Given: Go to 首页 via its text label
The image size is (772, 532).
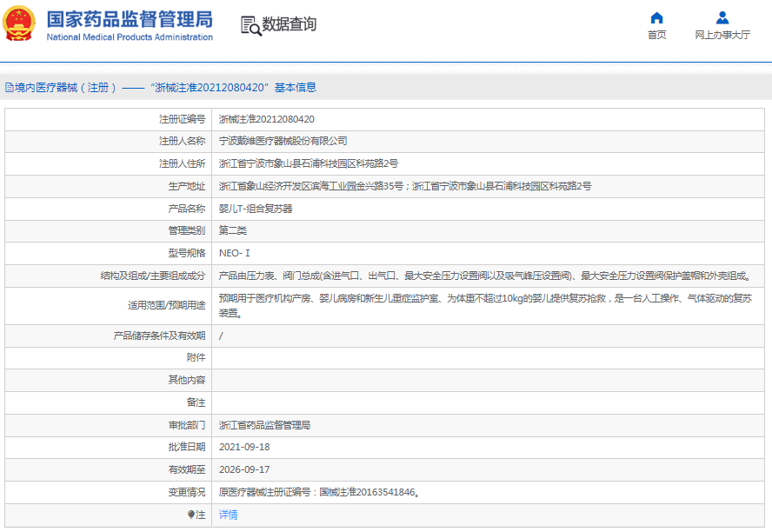Looking at the screenshot, I should pyautogui.click(x=656, y=35).
